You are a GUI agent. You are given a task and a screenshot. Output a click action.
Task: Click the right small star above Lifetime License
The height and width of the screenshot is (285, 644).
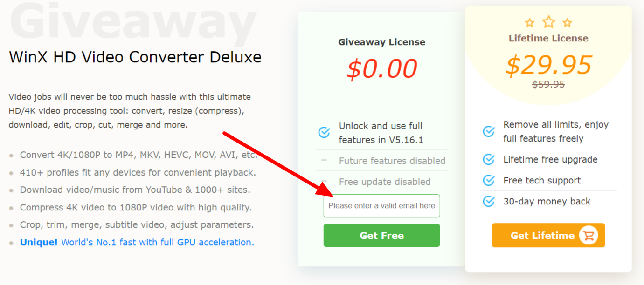[x=567, y=22]
